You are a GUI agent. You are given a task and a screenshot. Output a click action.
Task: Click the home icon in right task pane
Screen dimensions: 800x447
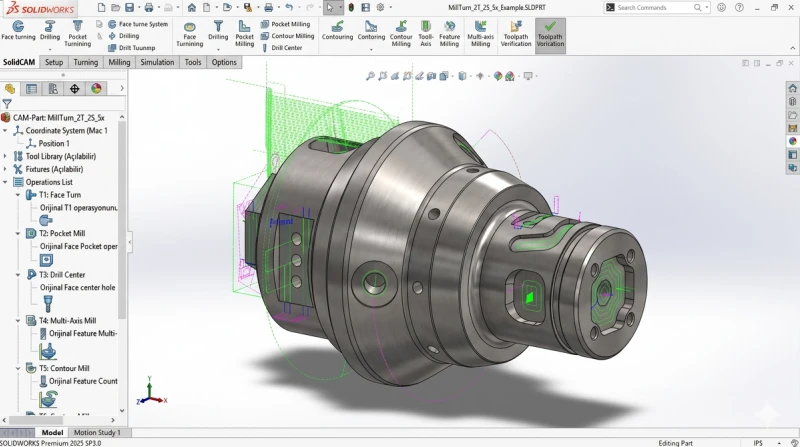(792, 88)
